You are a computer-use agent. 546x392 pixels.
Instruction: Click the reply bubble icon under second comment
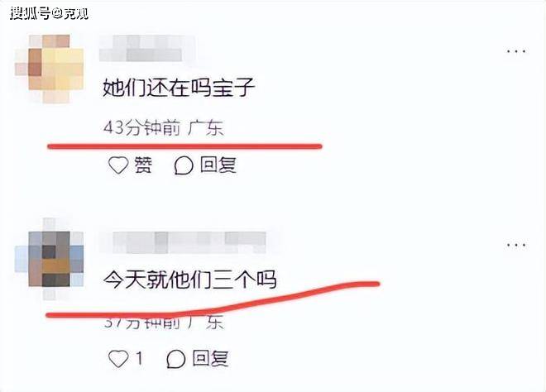coord(176,359)
